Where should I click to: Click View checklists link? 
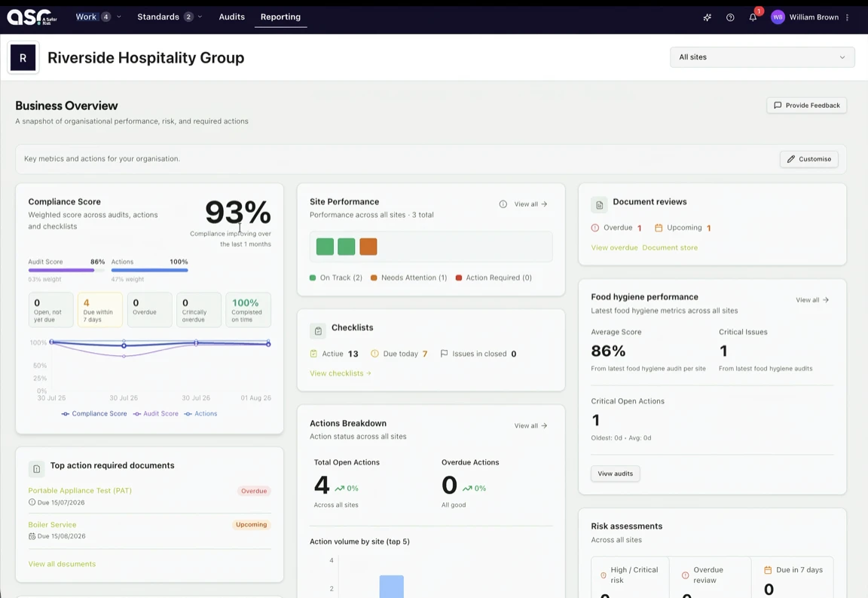(x=341, y=373)
